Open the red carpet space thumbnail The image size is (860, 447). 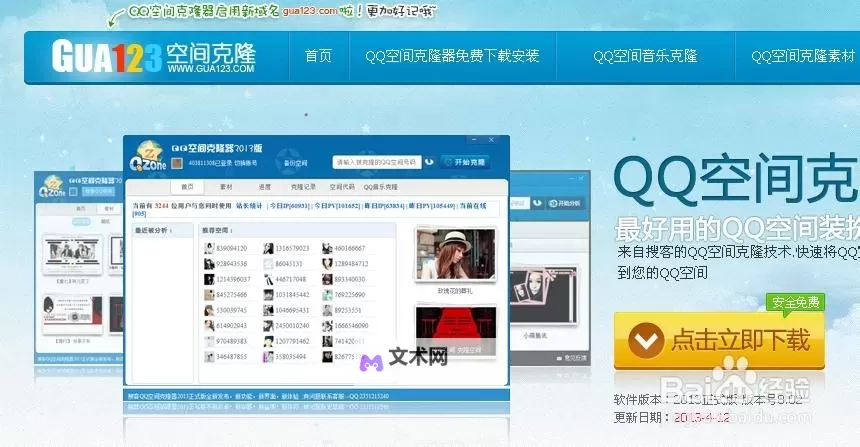[x=455, y=331]
